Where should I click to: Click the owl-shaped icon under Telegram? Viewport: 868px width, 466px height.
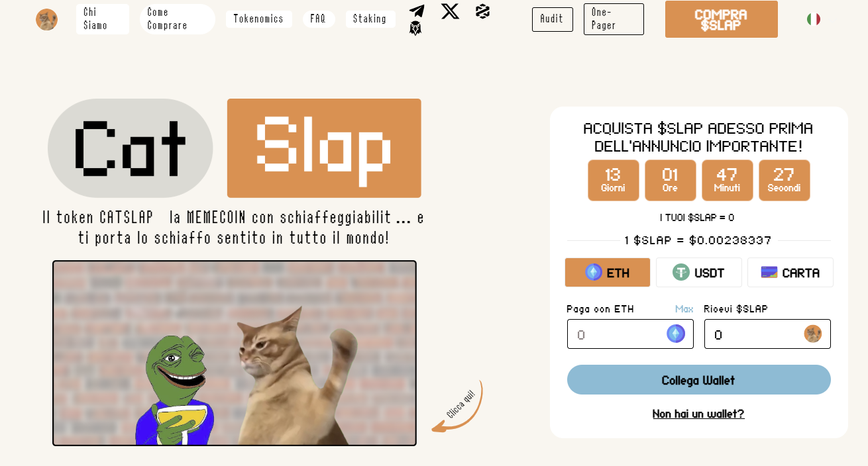415,28
